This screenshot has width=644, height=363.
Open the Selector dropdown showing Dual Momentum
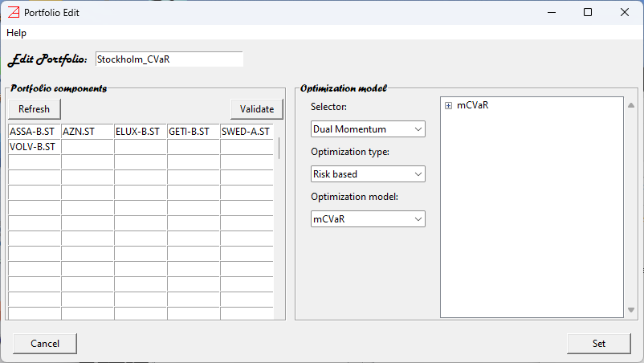pyautogui.click(x=368, y=129)
